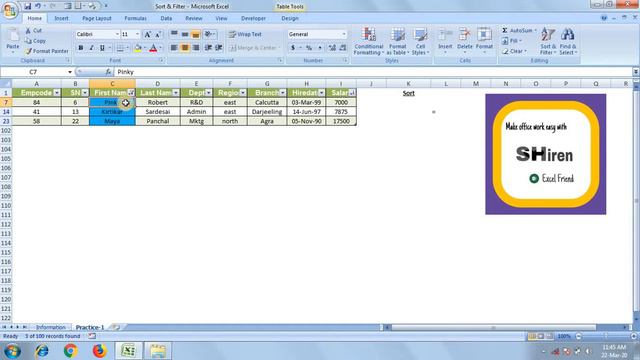Toggle Underline formatting
Viewport: 640px width, 360px height.
(102, 48)
